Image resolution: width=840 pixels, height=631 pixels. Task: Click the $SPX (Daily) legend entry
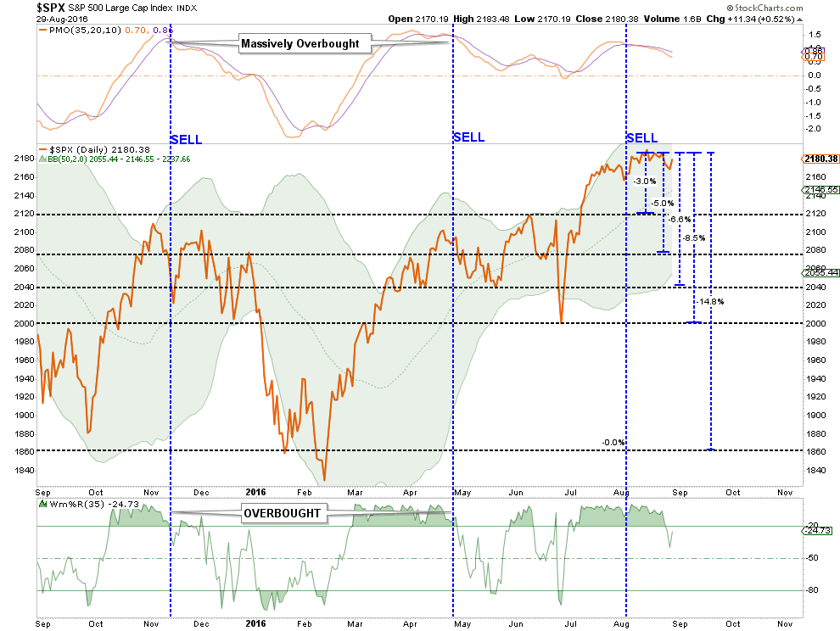point(87,149)
